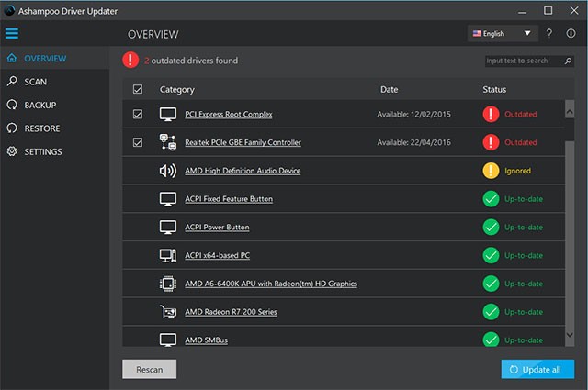This screenshot has width=588, height=390.
Task: Click the hamburger menu icon
Action: (12, 34)
